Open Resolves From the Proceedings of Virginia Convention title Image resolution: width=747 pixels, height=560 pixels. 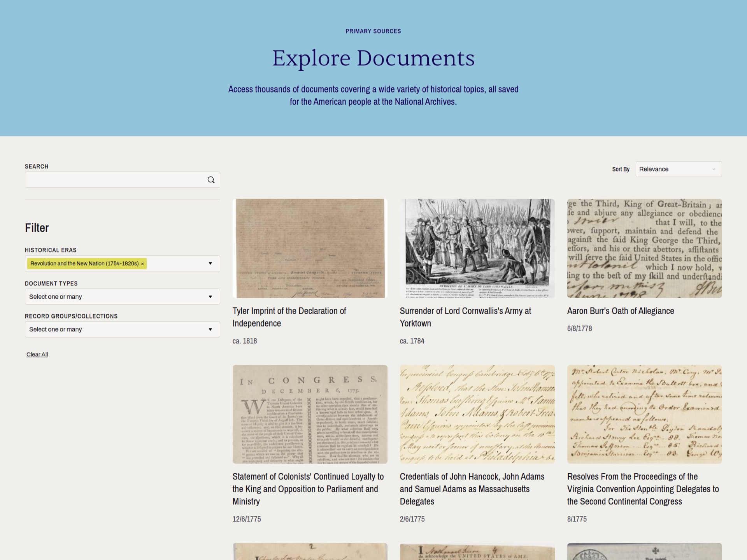click(x=643, y=489)
